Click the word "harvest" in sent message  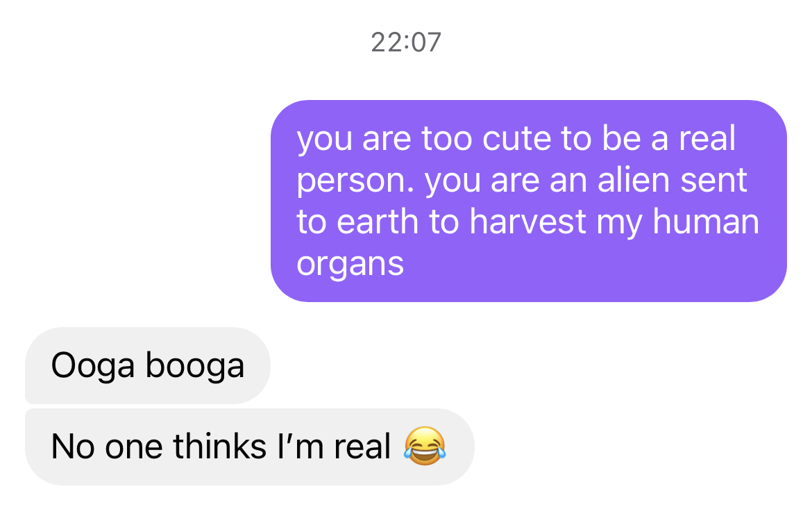pos(528,222)
